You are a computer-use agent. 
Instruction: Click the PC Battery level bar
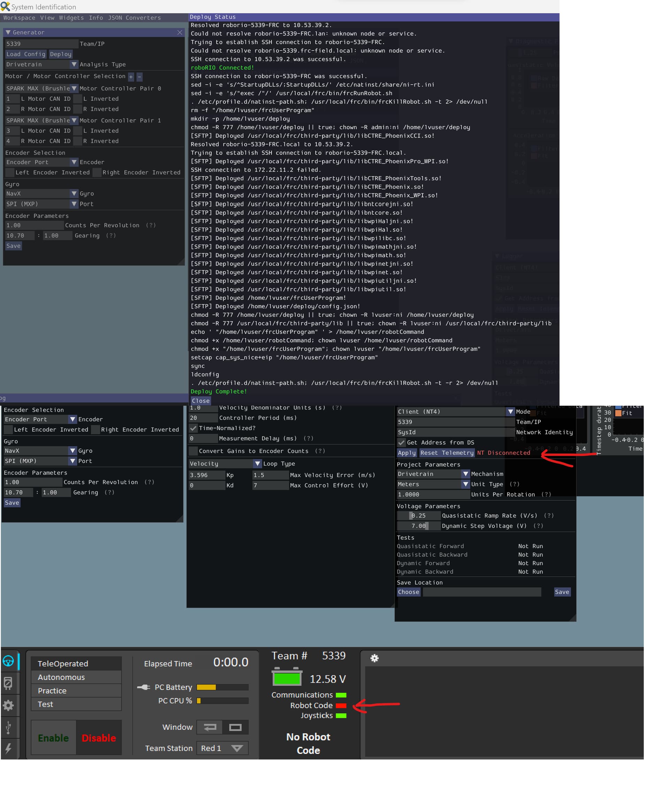(x=222, y=687)
